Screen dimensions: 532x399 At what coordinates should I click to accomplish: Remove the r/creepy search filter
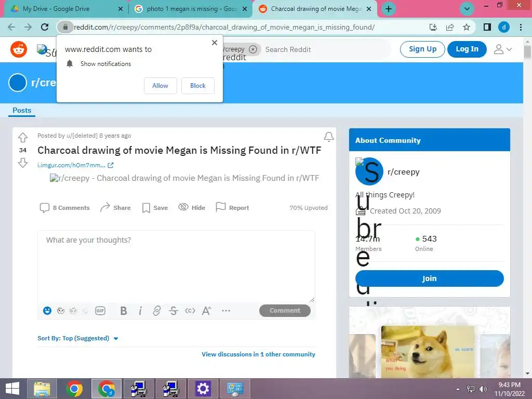253,49
